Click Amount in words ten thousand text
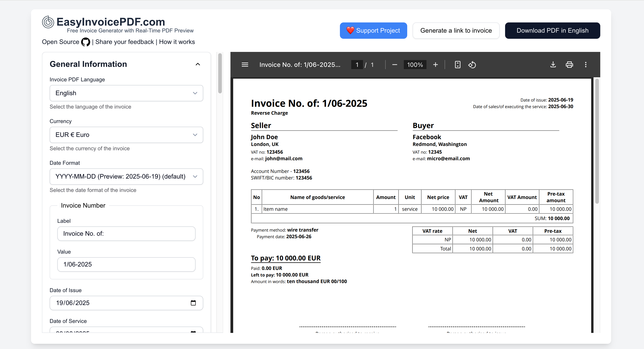644x349 pixels. [x=299, y=281]
